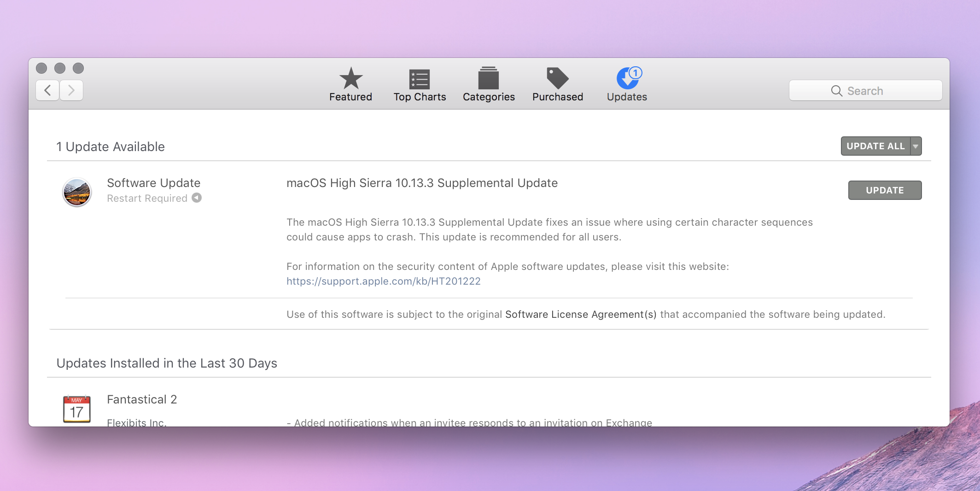Image resolution: width=980 pixels, height=491 pixels.
Task: Open the Updates icon with badge
Action: (x=629, y=78)
